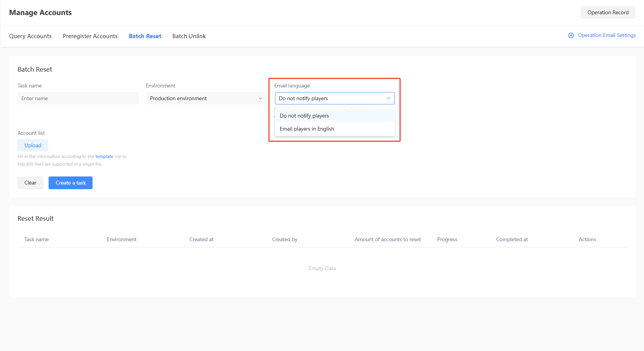Open the Production environment dropdown
Screen dimensions: 644x351
(201, 99)
